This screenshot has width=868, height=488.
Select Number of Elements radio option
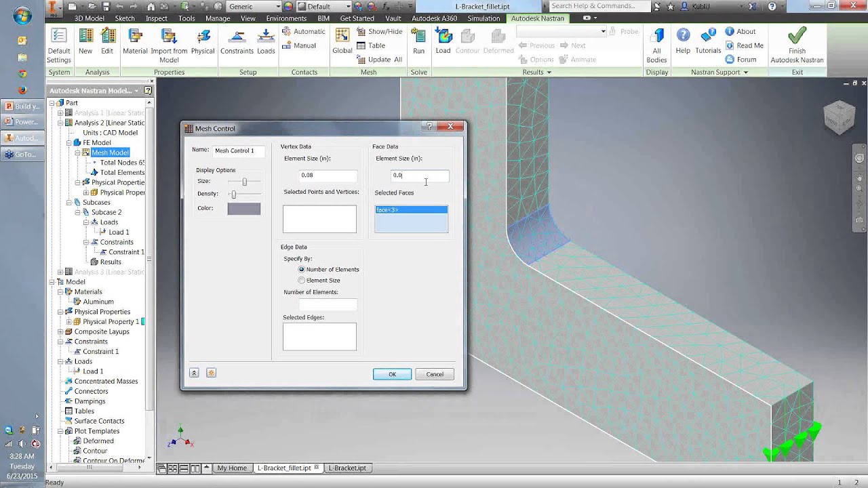tap(302, 270)
